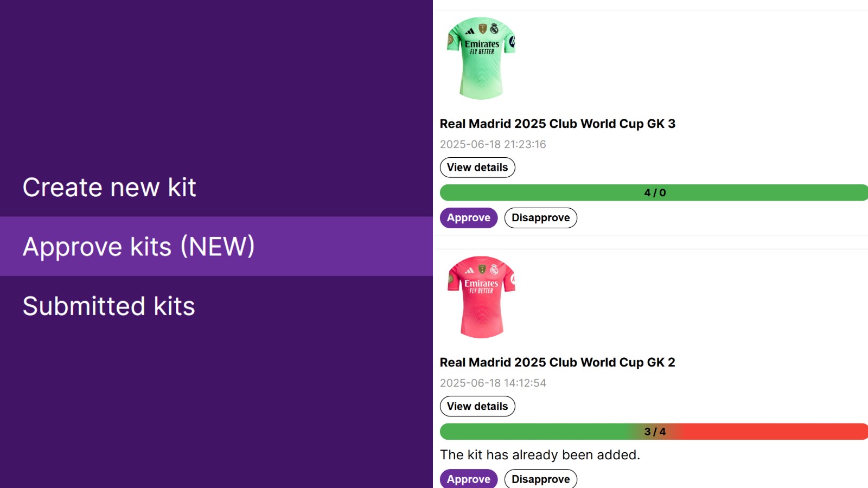Disapprove the Club World Cup GK 3 kit
The height and width of the screenshot is (488, 868).
point(540,218)
